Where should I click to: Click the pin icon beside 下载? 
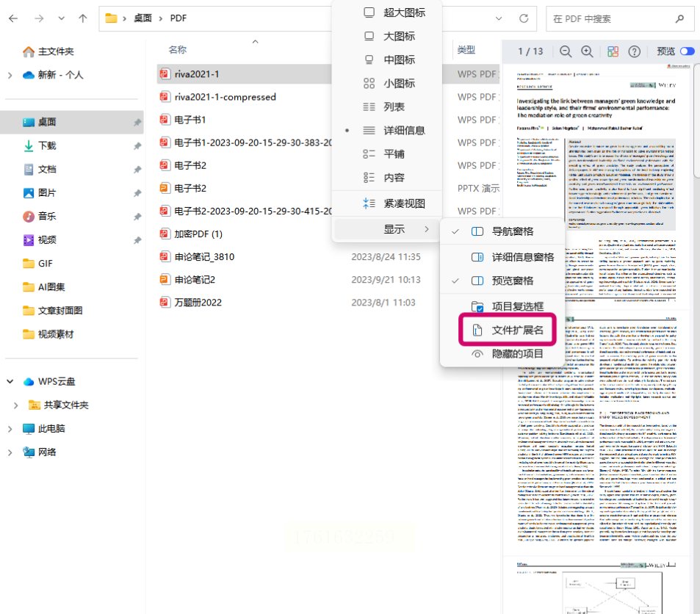click(x=137, y=146)
